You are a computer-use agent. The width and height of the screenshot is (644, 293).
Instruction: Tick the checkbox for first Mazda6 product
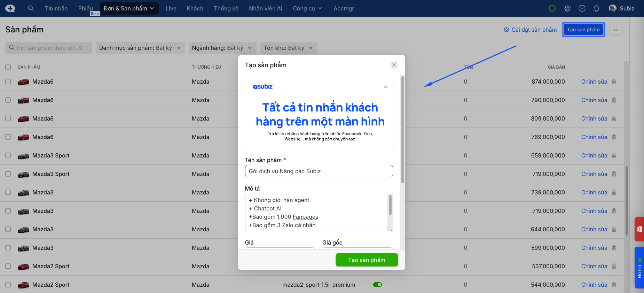point(8,82)
